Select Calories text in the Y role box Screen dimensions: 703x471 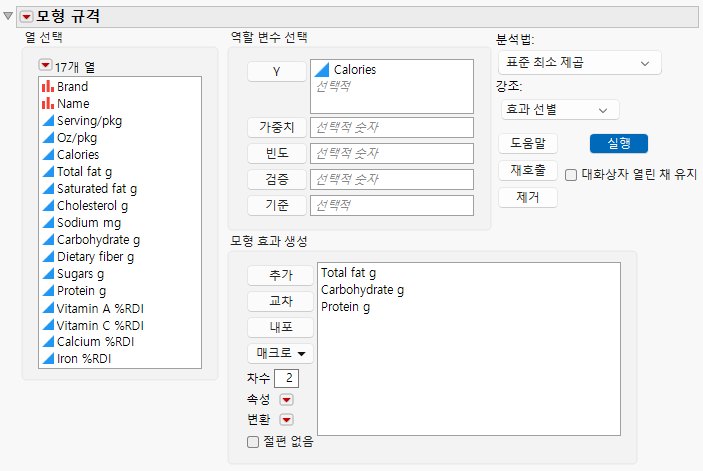355,69
